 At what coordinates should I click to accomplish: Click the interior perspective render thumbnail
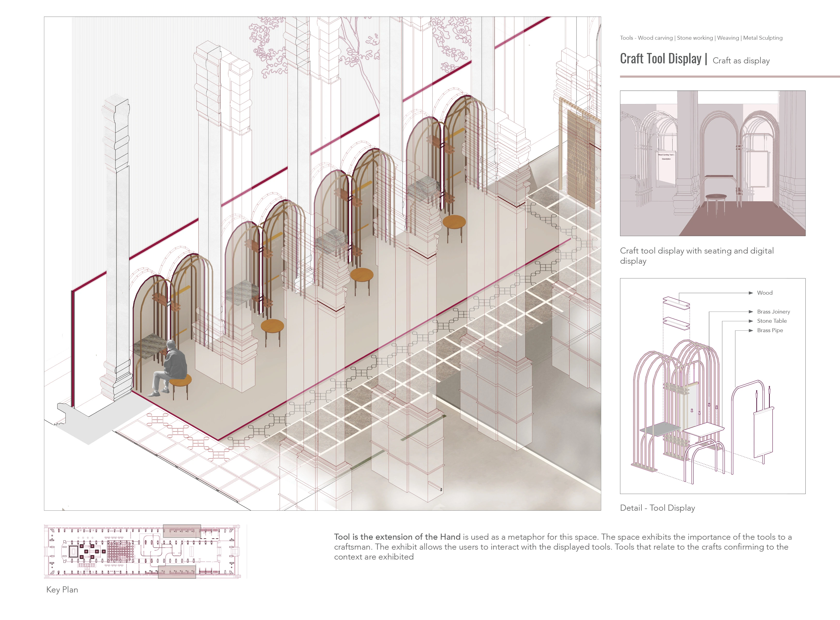tap(712, 163)
